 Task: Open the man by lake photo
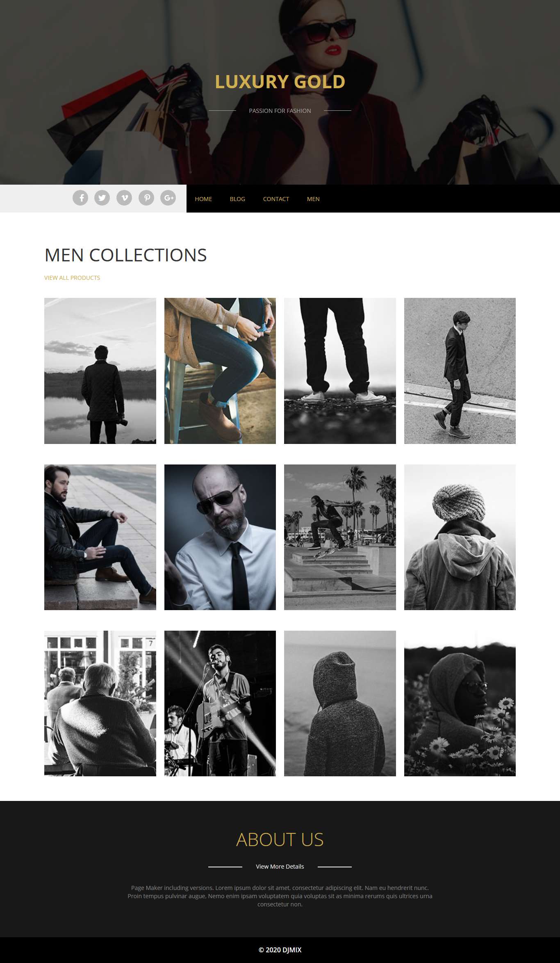(x=100, y=371)
